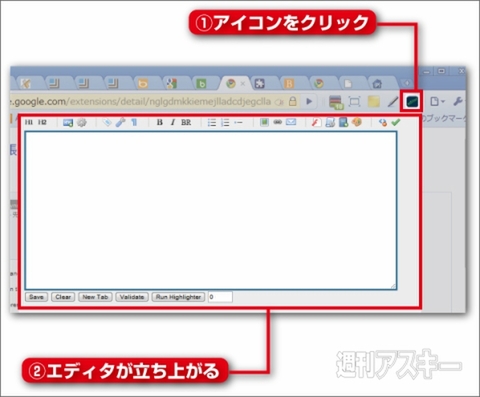Insert H2 heading from editor toolbar
The image size is (480, 397).
point(42,122)
